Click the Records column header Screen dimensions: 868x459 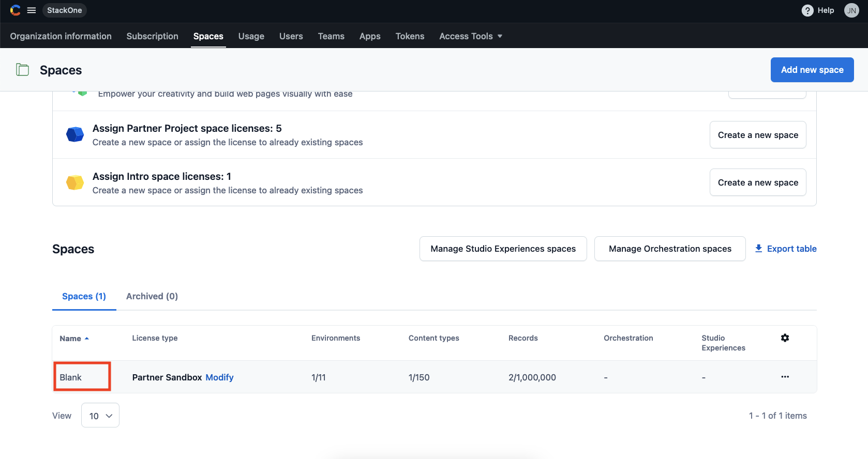tap(523, 338)
